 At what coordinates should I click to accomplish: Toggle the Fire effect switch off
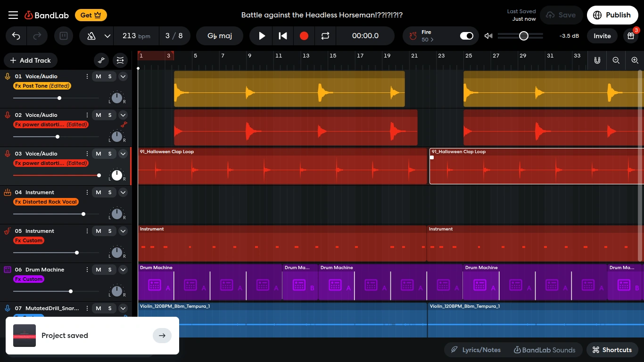click(466, 36)
